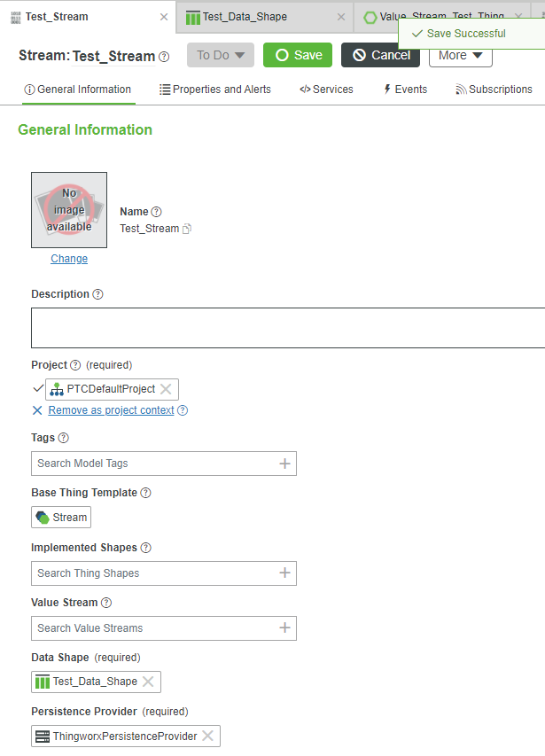The image size is (545, 756).
Task: Go to the Services tab
Action: pyautogui.click(x=326, y=90)
